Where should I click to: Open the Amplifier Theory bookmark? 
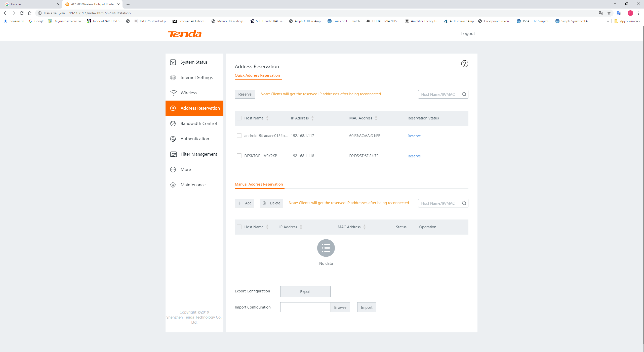(x=422, y=21)
